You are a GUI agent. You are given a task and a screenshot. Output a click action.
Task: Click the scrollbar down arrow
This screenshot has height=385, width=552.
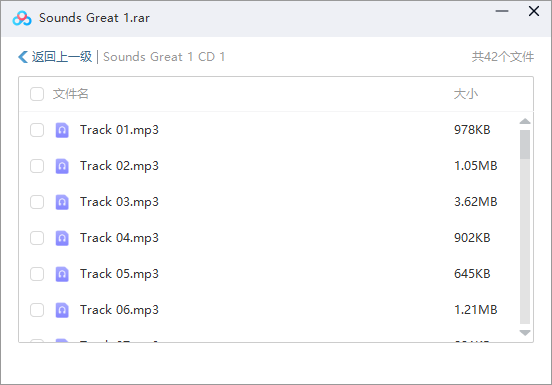[x=525, y=333]
